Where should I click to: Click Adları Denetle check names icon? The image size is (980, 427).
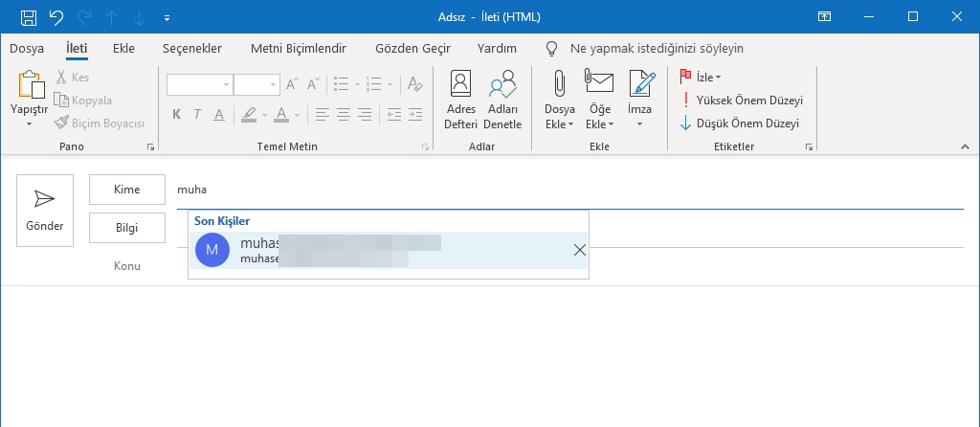(x=503, y=100)
